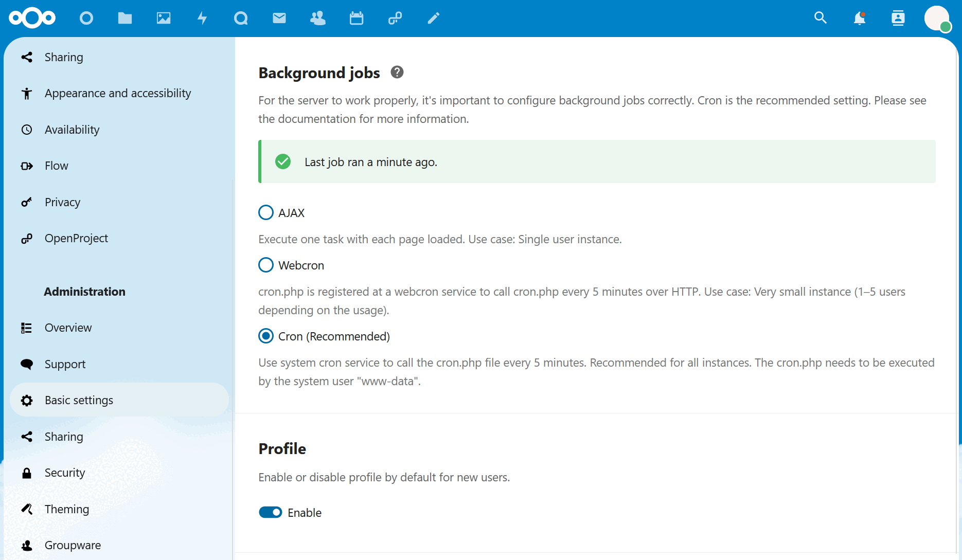This screenshot has width=962, height=560.
Task: Open your avatar account menu
Action: point(937,18)
